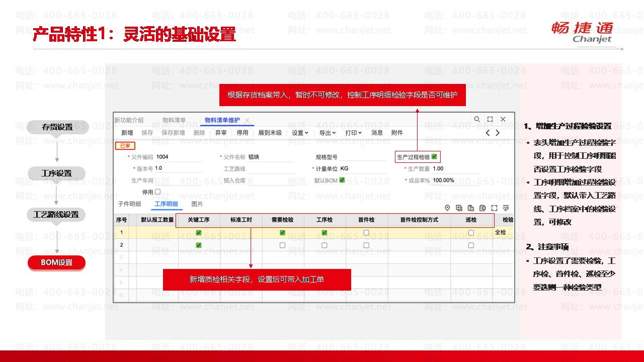Switch to the 新功能介绍 tab
Viewport: 644px width, 362px height.
(x=129, y=120)
